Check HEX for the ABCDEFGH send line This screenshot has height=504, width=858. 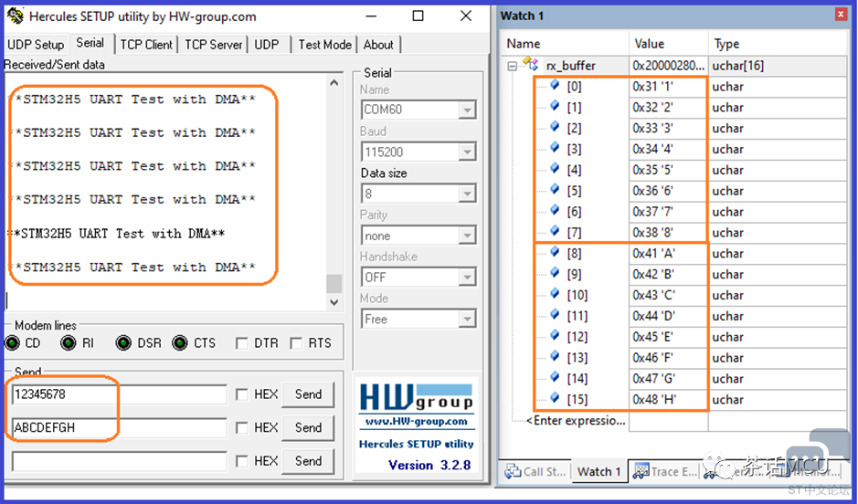[242, 428]
